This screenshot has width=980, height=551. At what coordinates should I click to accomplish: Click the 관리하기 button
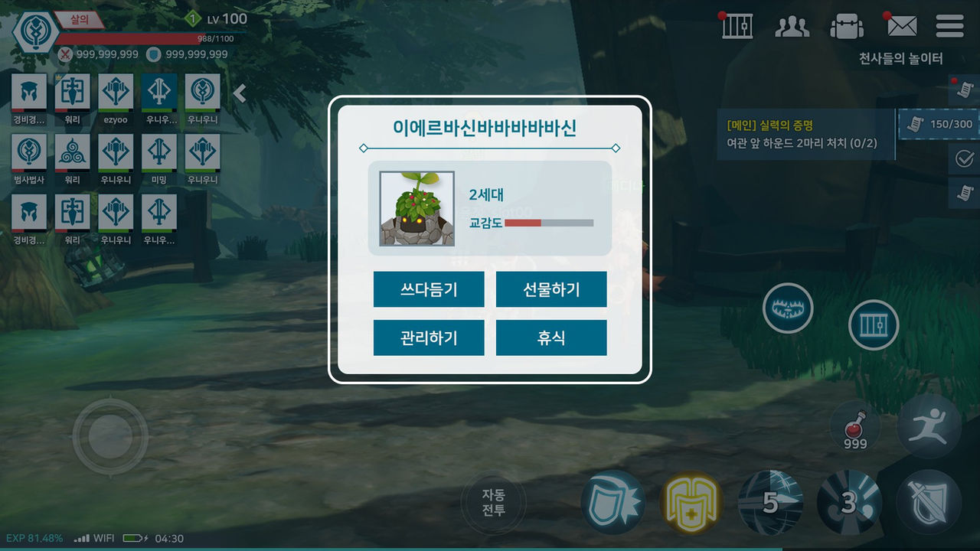pyautogui.click(x=429, y=337)
